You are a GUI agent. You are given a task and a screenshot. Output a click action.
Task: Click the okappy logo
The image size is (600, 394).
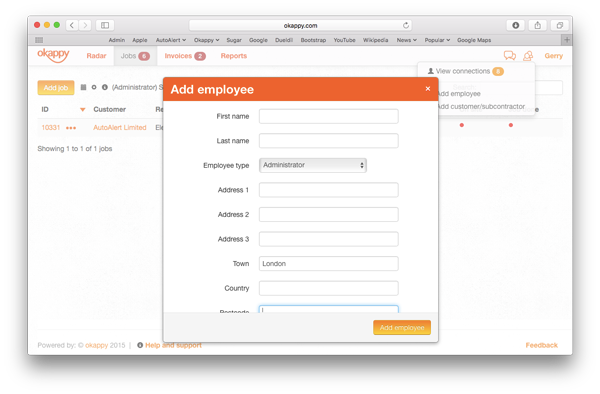coord(53,55)
